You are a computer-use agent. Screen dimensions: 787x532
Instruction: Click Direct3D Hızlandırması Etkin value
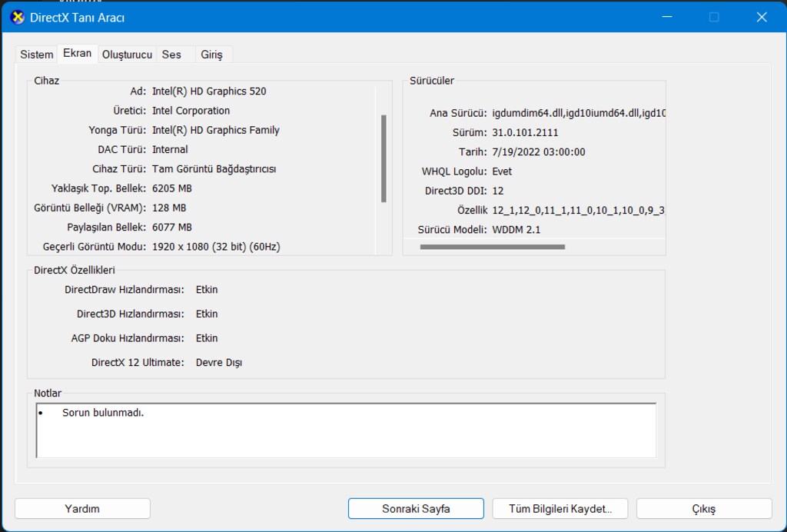point(207,314)
